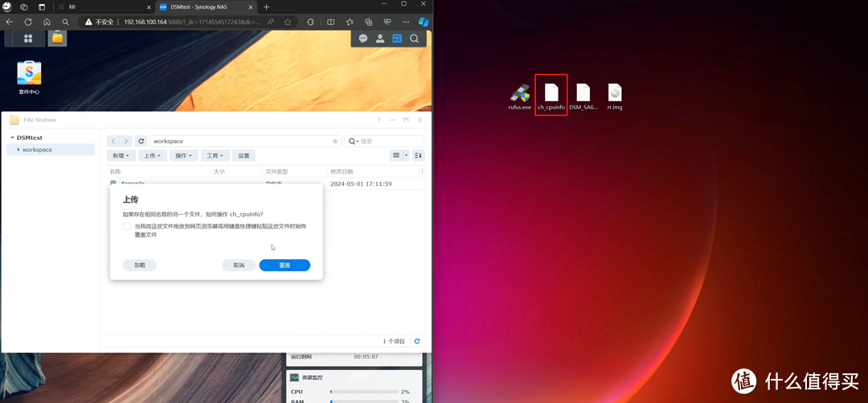Click the DSM notifications chat bubble icon
This screenshot has height=403, width=868.
tap(363, 39)
